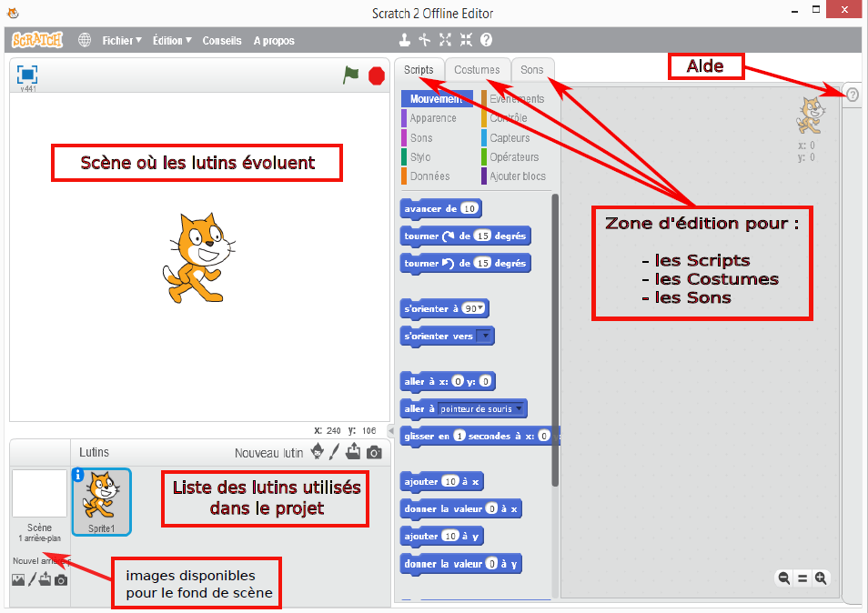Open the Édition menu

172,40
